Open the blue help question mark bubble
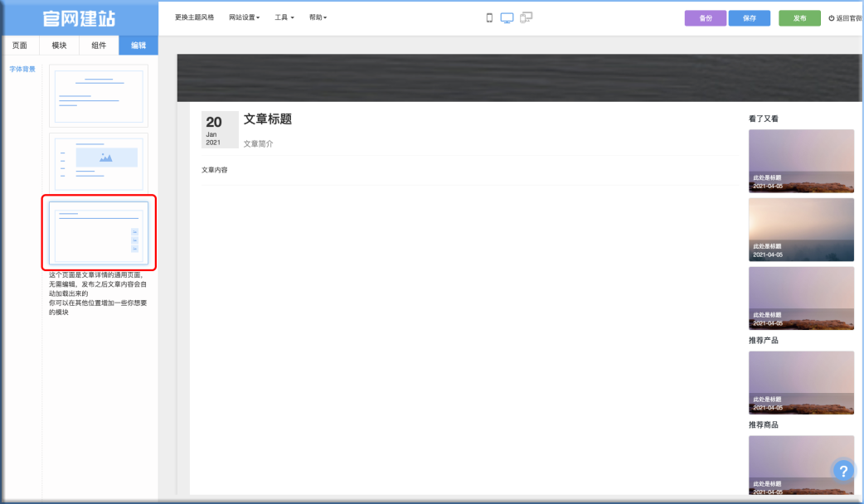The height and width of the screenshot is (504, 864). click(843, 471)
